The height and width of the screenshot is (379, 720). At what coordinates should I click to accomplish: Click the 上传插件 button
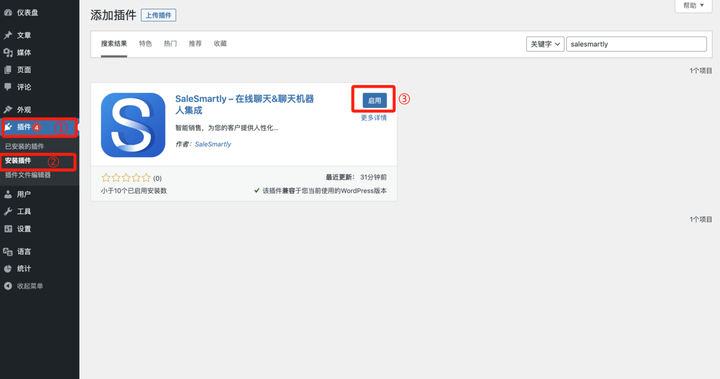[x=158, y=15]
